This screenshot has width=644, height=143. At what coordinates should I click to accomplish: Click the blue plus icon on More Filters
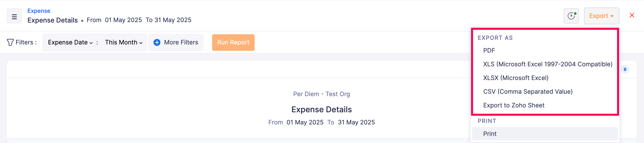coord(157,42)
